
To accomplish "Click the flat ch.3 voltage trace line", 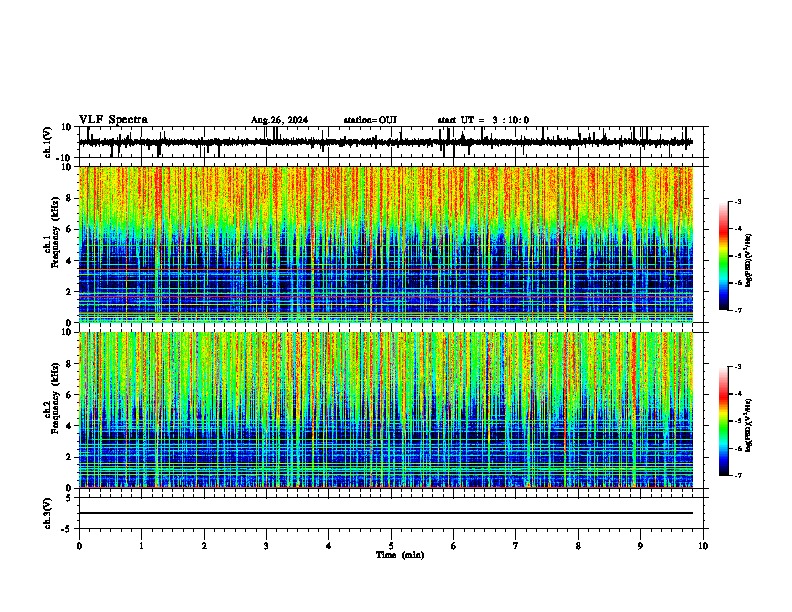I will (x=385, y=513).
